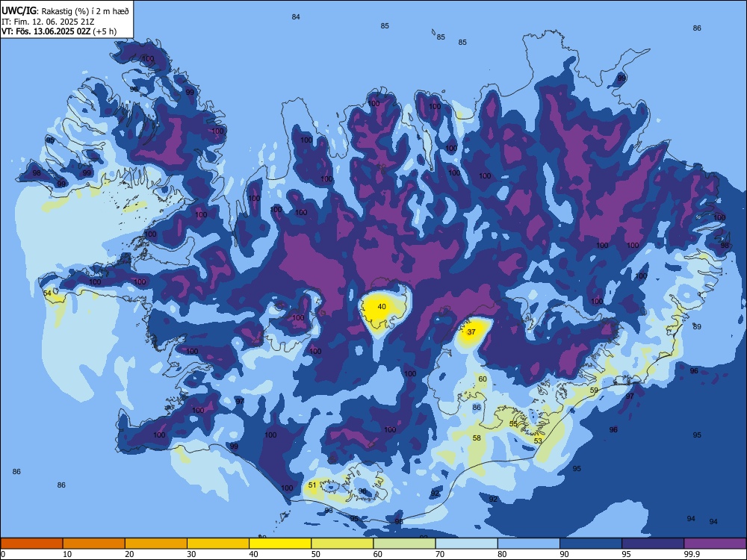The image size is (747, 560).
Task: Click the '54' value on the western peninsula tip
Action: [x=47, y=293]
